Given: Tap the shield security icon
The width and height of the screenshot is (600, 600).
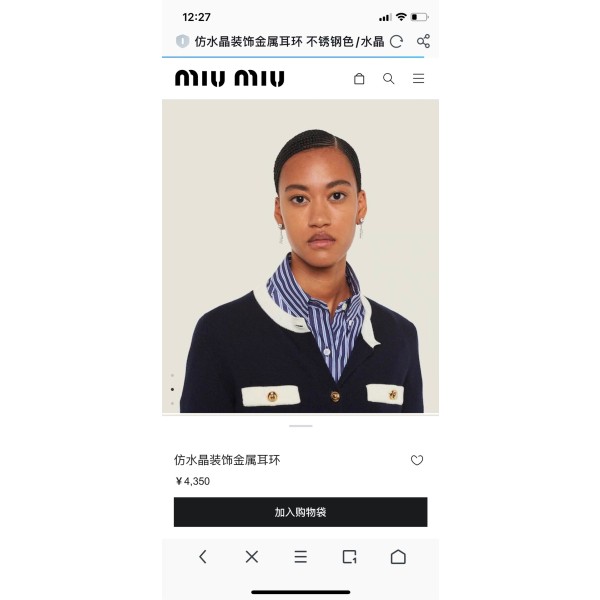Looking at the screenshot, I should (183, 41).
